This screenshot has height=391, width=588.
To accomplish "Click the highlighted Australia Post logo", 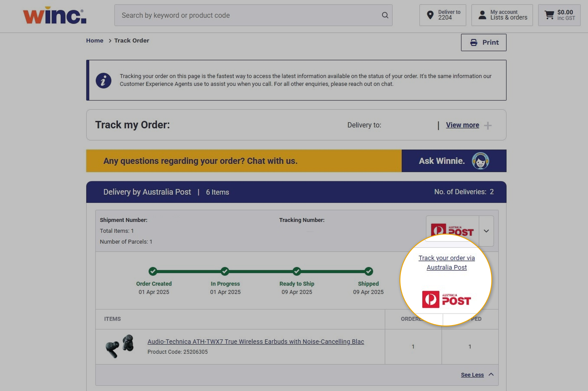I will click(x=446, y=300).
